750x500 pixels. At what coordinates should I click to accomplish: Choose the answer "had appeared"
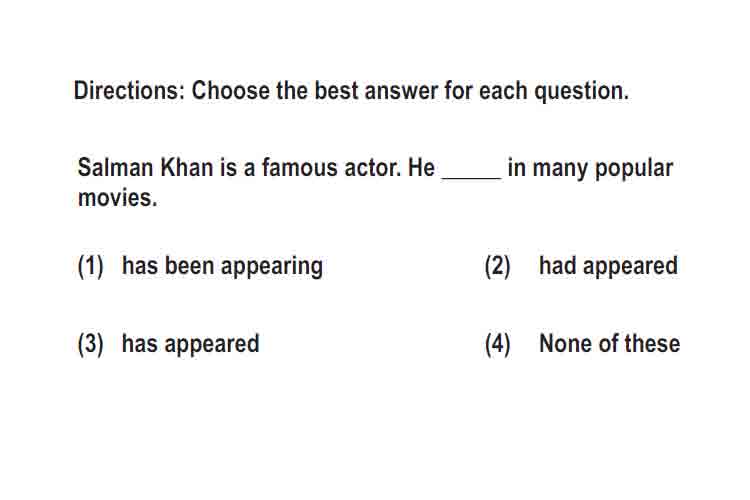608,267
